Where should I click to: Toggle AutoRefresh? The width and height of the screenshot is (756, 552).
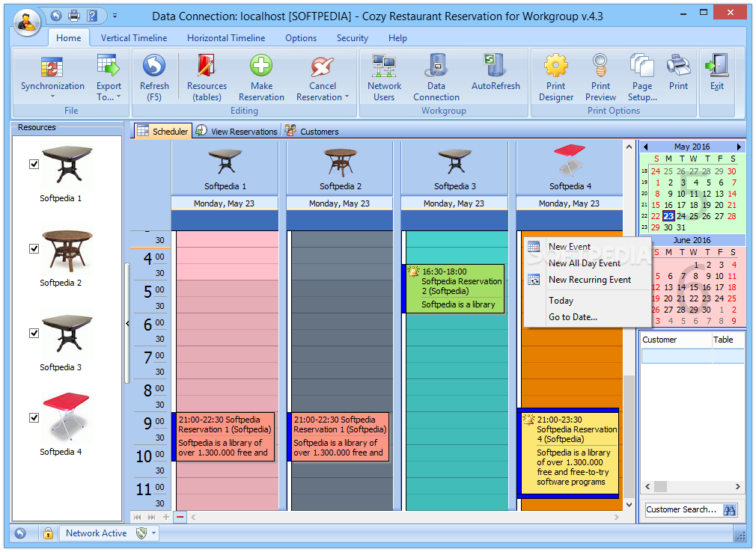[496, 73]
